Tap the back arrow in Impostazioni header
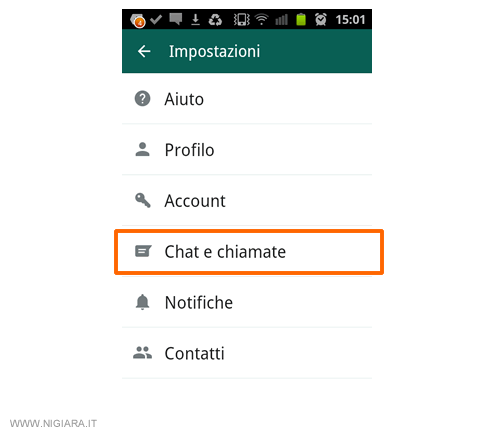 [x=144, y=51]
